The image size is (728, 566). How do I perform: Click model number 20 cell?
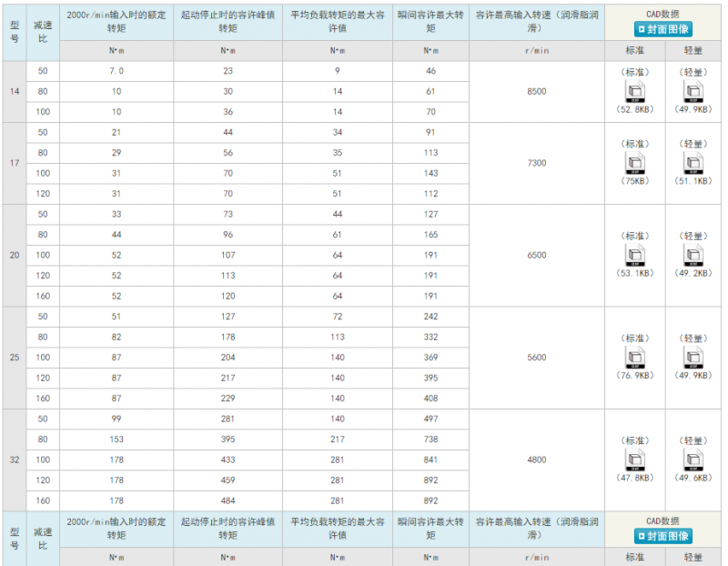15,255
